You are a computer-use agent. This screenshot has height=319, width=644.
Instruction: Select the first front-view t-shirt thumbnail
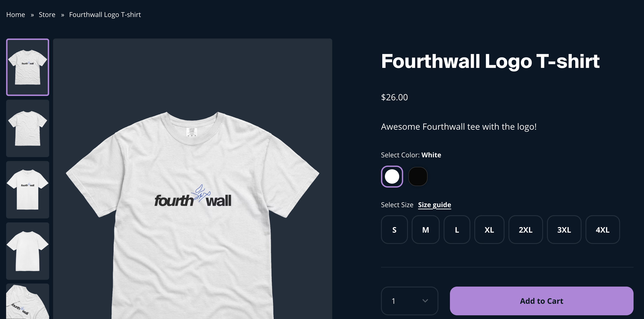27,67
